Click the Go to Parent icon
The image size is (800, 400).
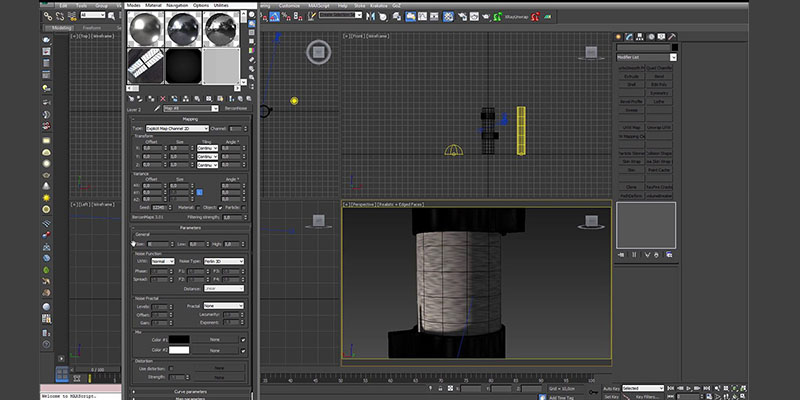pyautogui.click(x=240, y=98)
